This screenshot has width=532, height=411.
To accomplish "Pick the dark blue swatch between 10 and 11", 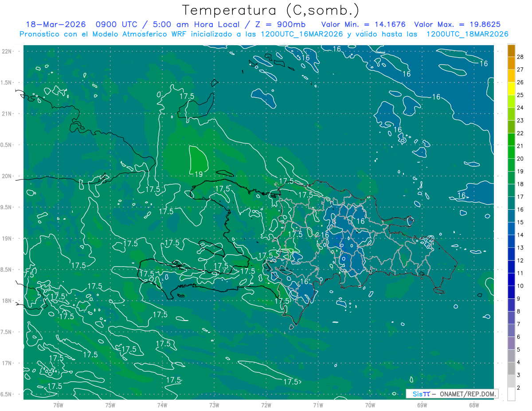I will click(x=511, y=279).
